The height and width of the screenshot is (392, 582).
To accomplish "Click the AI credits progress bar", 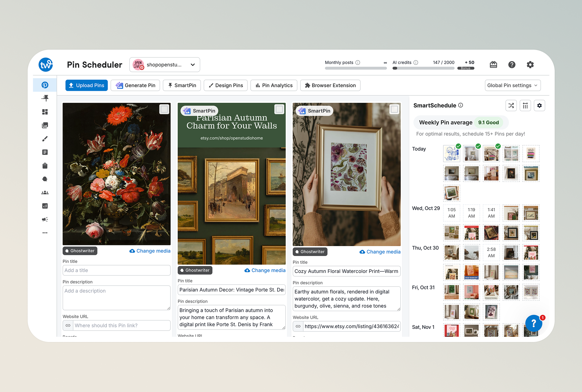I will [423, 68].
